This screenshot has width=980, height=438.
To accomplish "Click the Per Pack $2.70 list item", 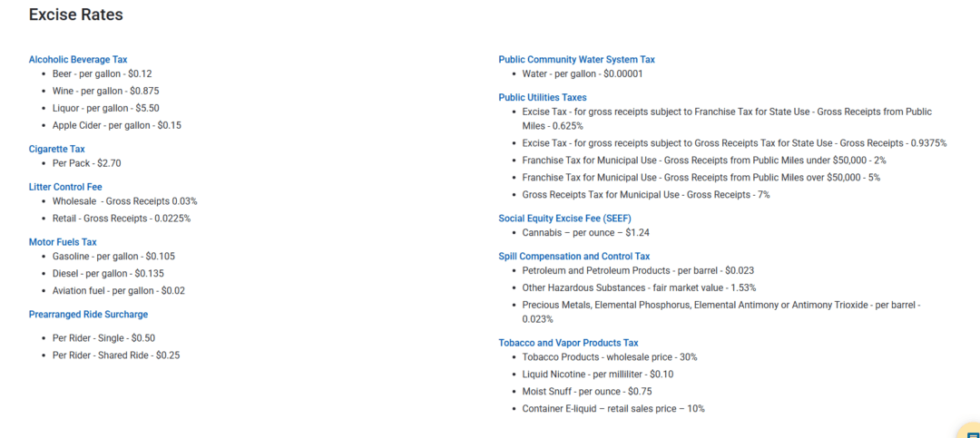I will (x=87, y=163).
